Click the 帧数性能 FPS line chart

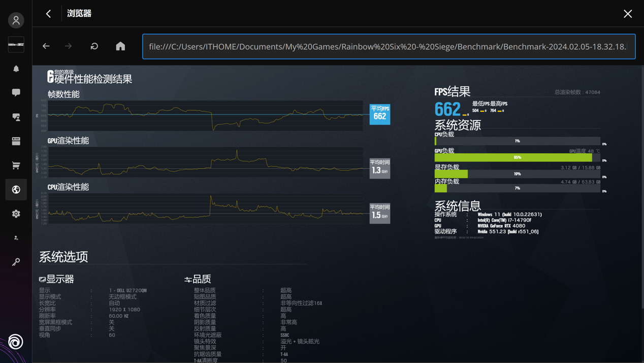[x=205, y=115]
